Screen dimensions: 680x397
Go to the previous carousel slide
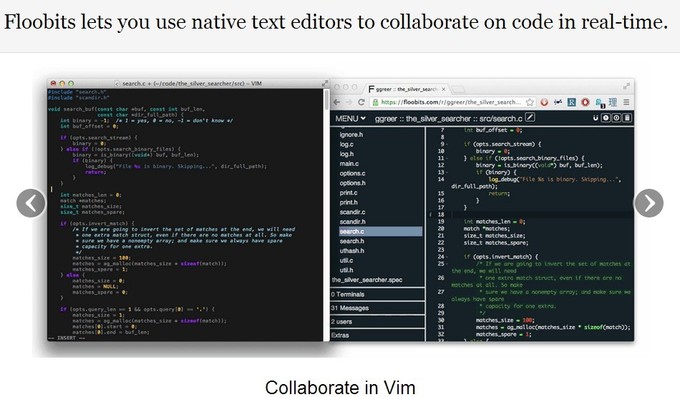(31, 203)
